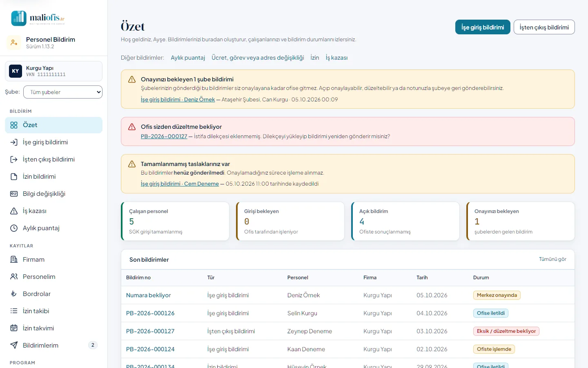Click the Personelim people icon

[x=14, y=277]
